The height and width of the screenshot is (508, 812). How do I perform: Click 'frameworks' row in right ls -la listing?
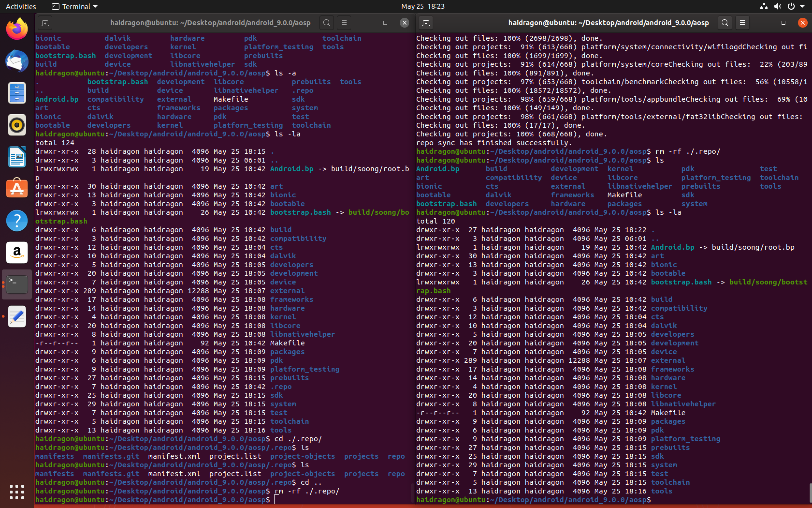555,369
